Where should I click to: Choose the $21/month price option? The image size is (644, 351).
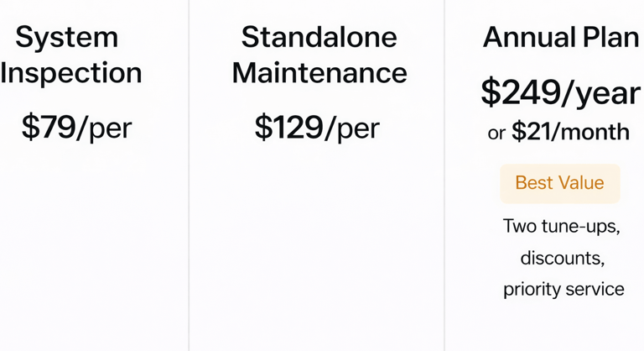570,132
